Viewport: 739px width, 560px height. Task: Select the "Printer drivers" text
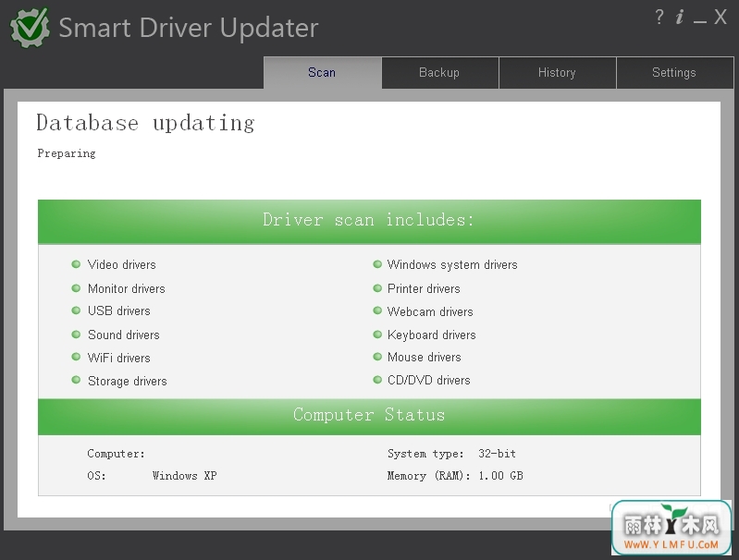(x=424, y=288)
